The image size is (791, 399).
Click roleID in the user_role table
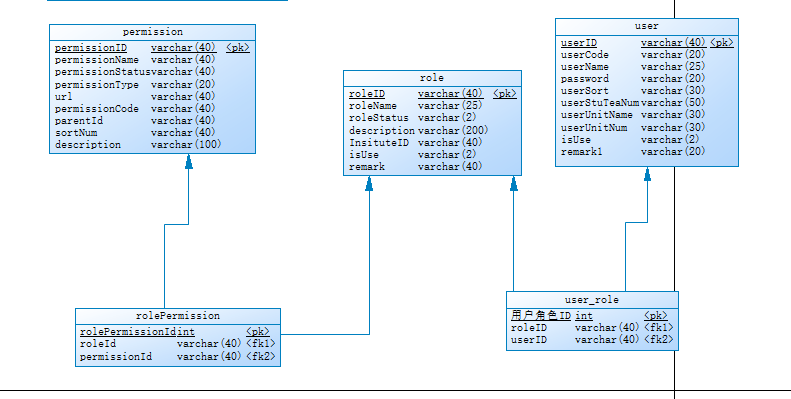(529, 328)
